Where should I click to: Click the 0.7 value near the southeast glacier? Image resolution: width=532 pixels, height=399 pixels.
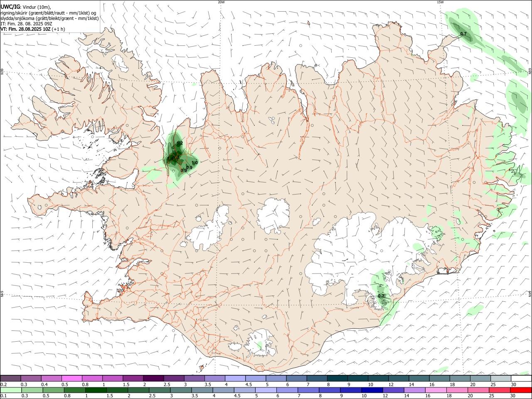[381, 296]
